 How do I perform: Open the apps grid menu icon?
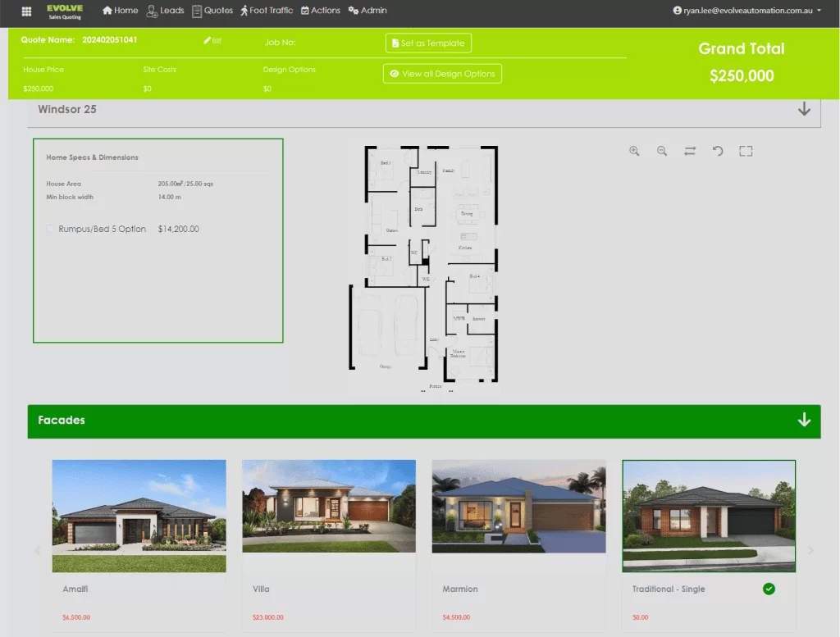(26, 11)
